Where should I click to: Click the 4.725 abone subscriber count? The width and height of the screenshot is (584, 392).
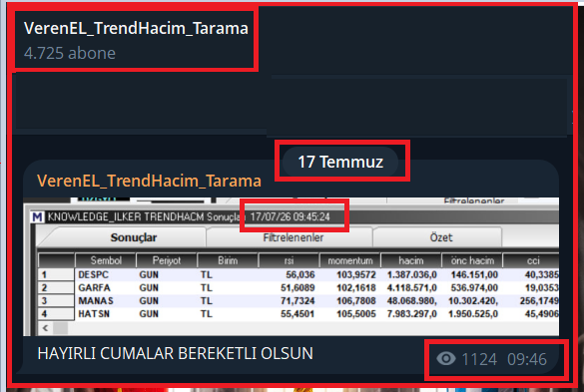pyautogui.click(x=70, y=53)
